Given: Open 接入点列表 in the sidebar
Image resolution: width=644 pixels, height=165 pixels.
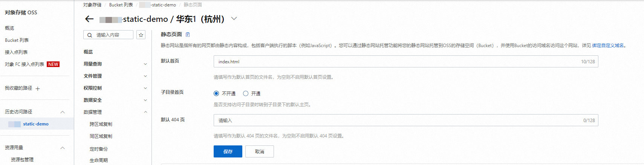Looking at the screenshot, I should 16,52.
